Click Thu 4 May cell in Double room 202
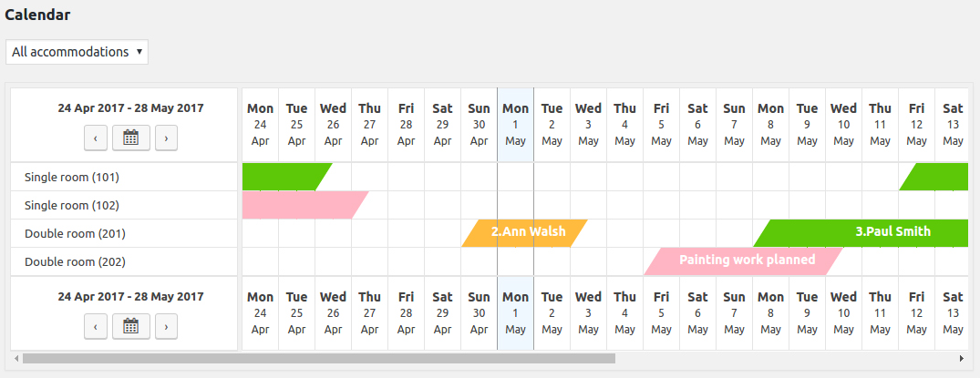 pos(625,261)
